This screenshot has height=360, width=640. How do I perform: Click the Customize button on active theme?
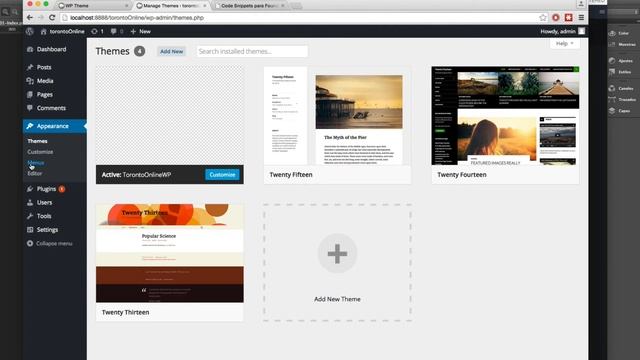[222, 175]
